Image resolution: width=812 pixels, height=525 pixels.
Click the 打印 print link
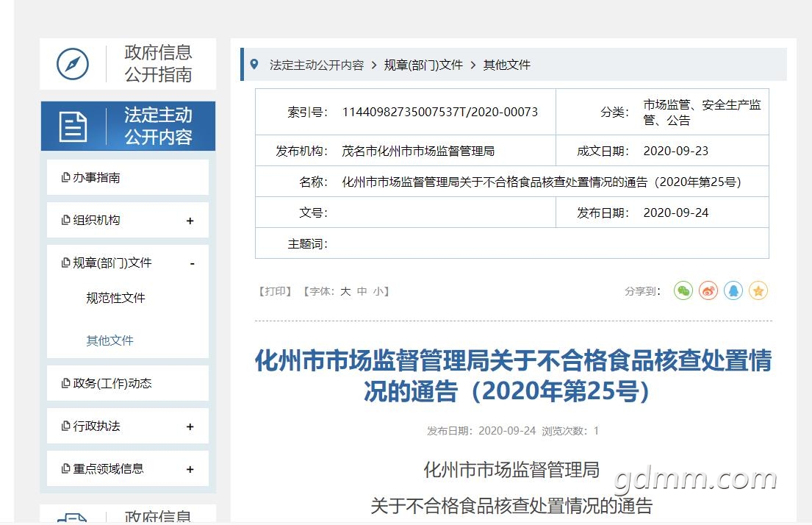click(275, 291)
